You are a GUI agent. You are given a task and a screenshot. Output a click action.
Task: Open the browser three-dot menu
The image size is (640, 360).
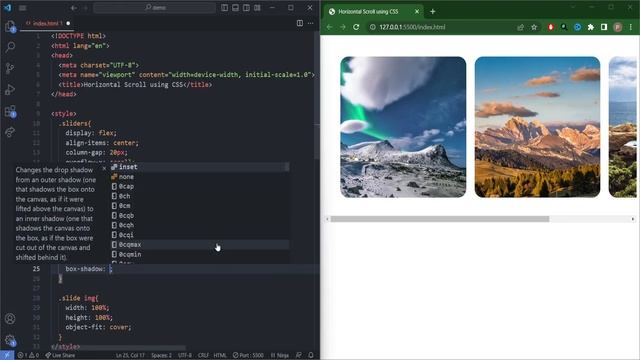pos(631,27)
